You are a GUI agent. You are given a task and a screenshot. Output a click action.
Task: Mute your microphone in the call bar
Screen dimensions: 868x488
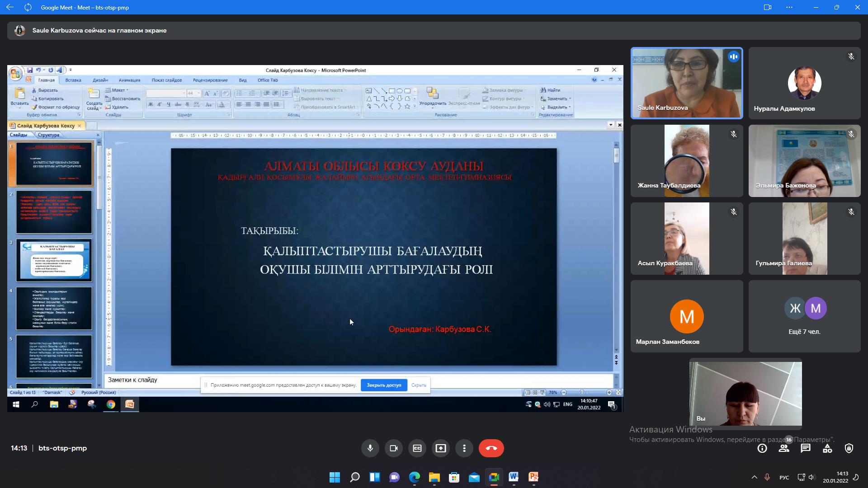[x=370, y=448]
